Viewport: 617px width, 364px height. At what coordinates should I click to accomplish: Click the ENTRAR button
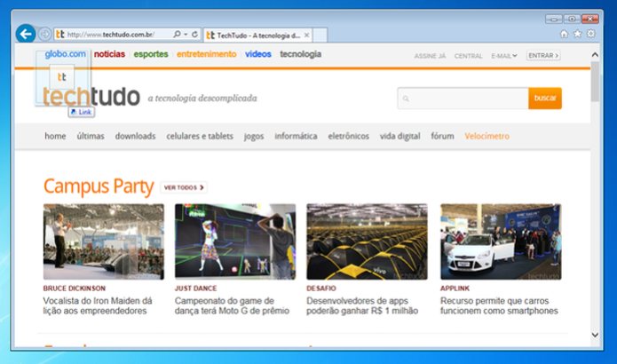[x=543, y=55]
